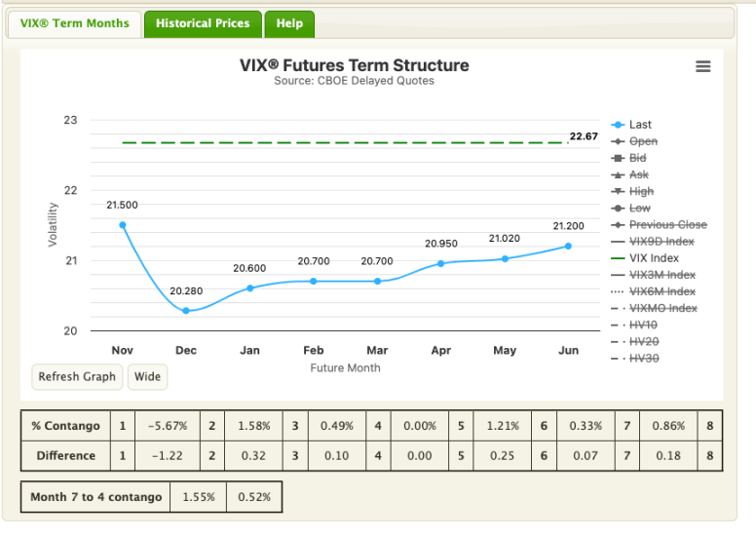Click the 0.00% contango cell
This screenshot has height=537, width=756.
click(420, 426)
